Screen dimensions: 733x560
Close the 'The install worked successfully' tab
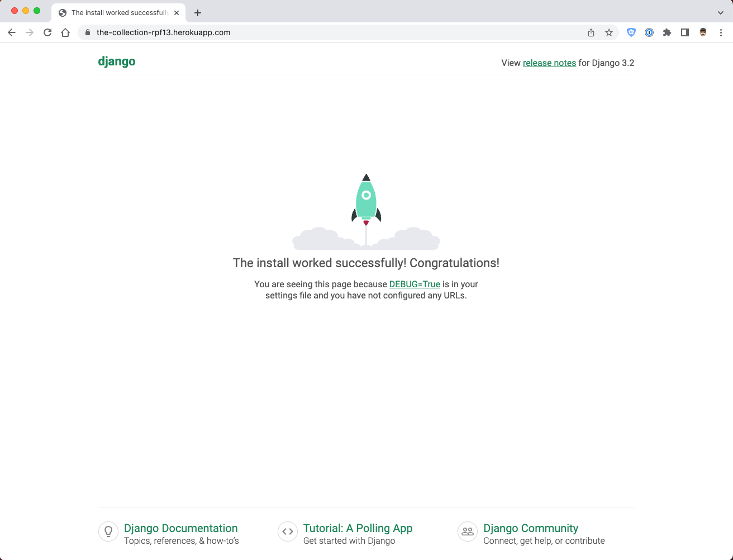177,13
